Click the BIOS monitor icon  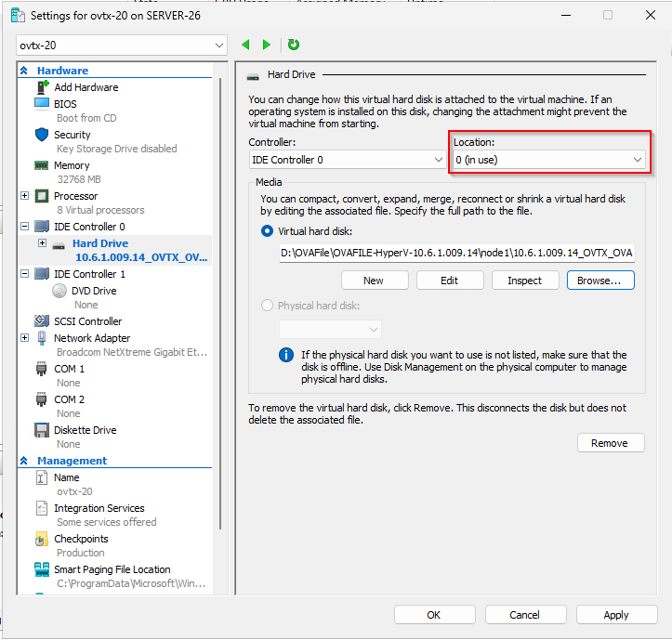pos(42,104)
